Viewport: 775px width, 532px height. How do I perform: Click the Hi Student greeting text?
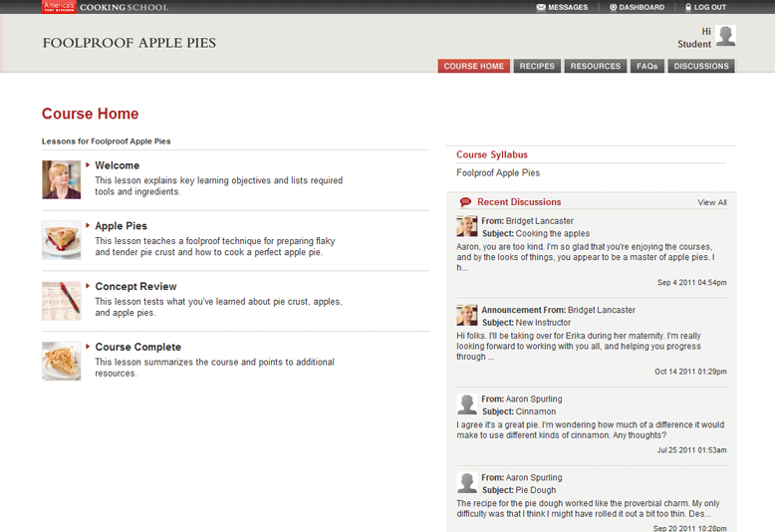pyautogui.click(x=694, y=38)
